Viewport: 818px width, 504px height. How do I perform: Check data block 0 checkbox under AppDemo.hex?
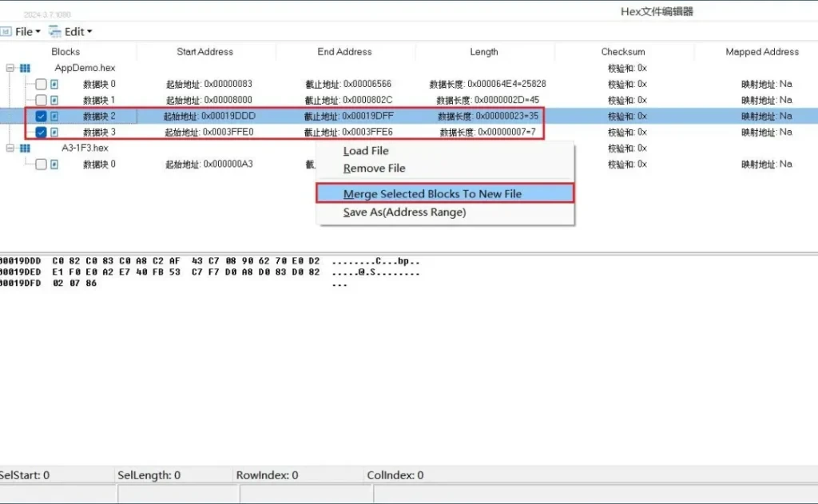tap(41, 85)
